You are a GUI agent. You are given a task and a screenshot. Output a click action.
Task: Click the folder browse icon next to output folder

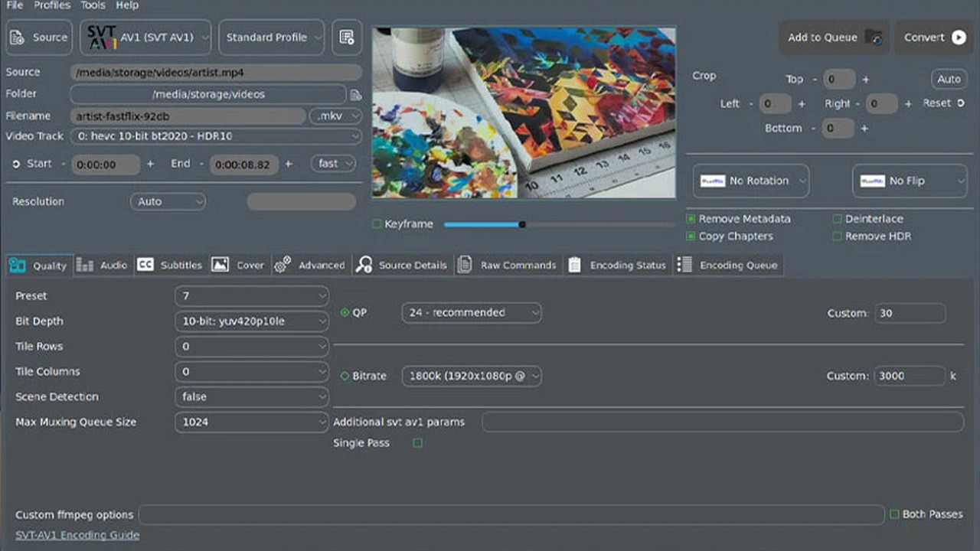pos(355,95)
